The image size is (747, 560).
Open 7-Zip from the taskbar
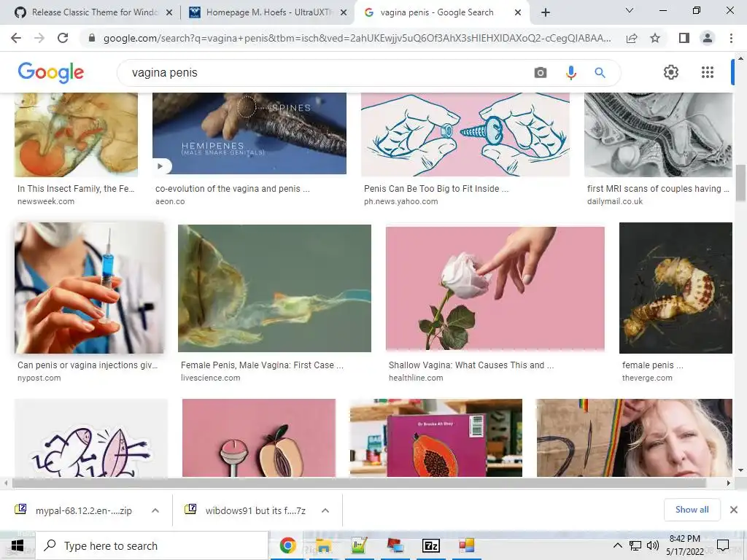pyautogui.click(x=430, y=545)
